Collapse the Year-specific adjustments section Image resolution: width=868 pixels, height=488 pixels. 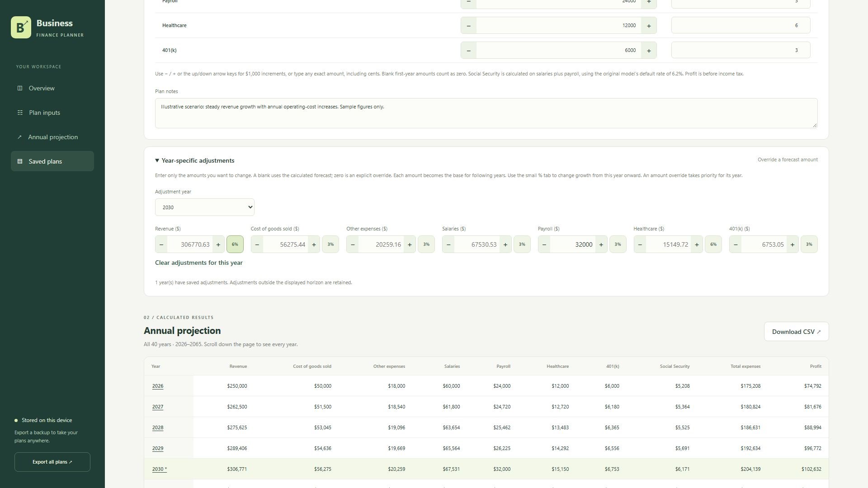[x=195, y=160]
